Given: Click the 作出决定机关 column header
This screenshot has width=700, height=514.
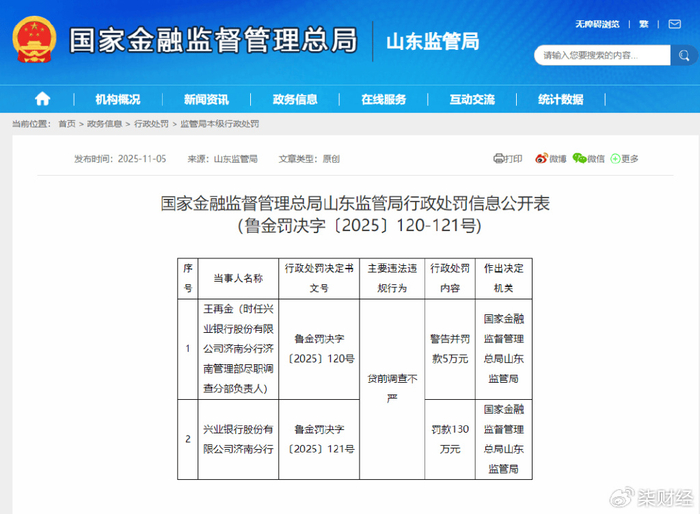Looking at the screenshot, I should tap(504, 278).
